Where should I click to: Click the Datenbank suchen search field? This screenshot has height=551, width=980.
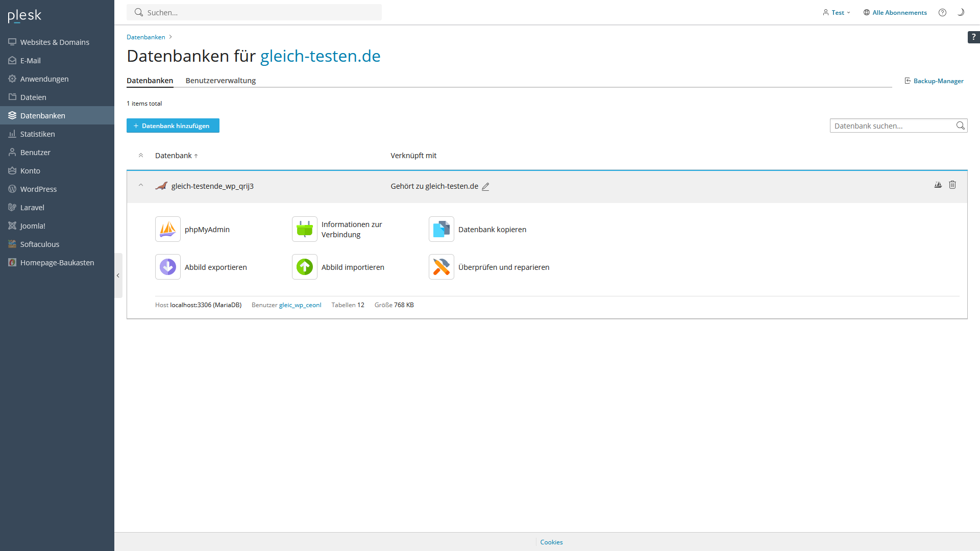click(x=892, y=126)
